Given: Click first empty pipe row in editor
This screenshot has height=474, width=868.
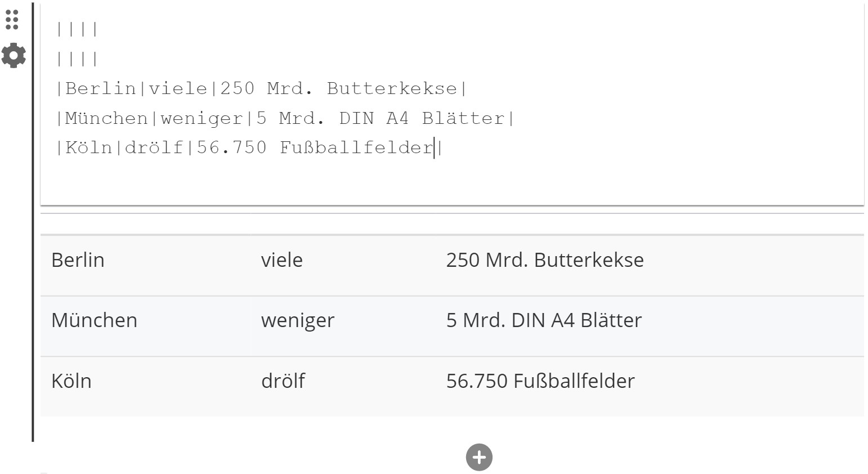Looking at the screenshot, I should point(78,29).
